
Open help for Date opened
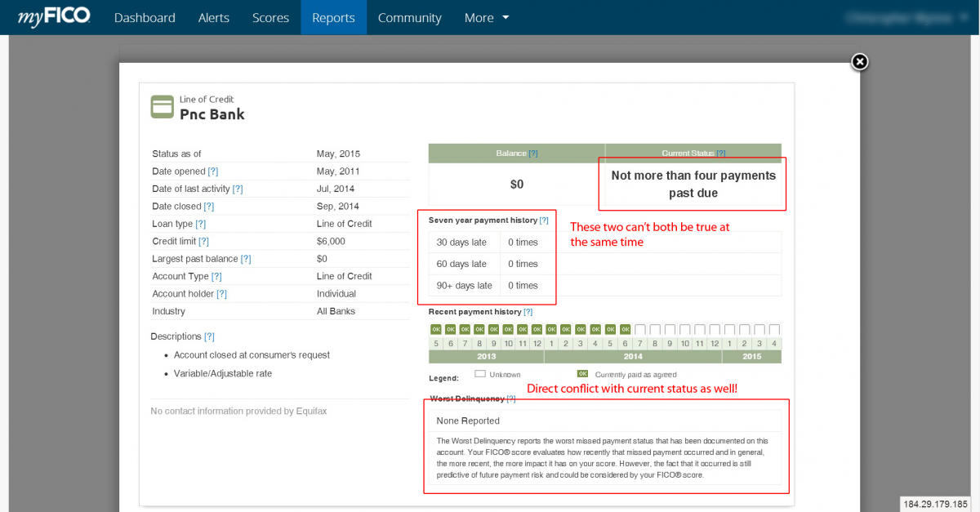213,171
